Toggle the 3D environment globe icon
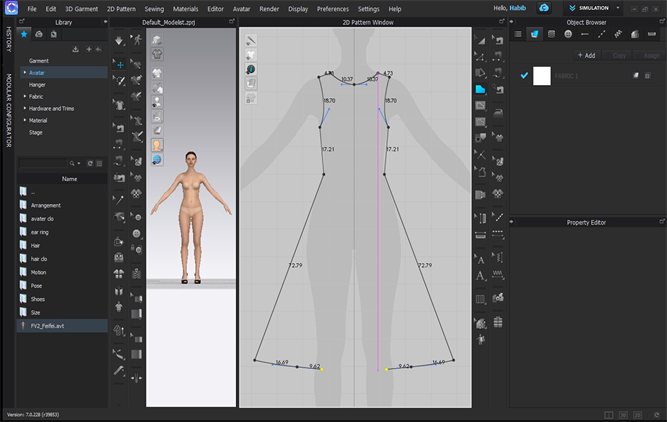The width and height of the screenshot is (667, 422). (157, 160)
